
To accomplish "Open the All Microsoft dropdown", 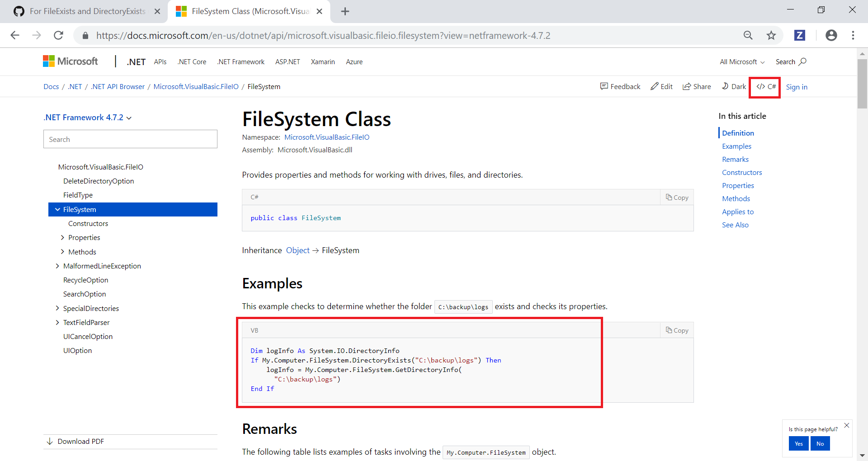I will (x=741, y=61).
